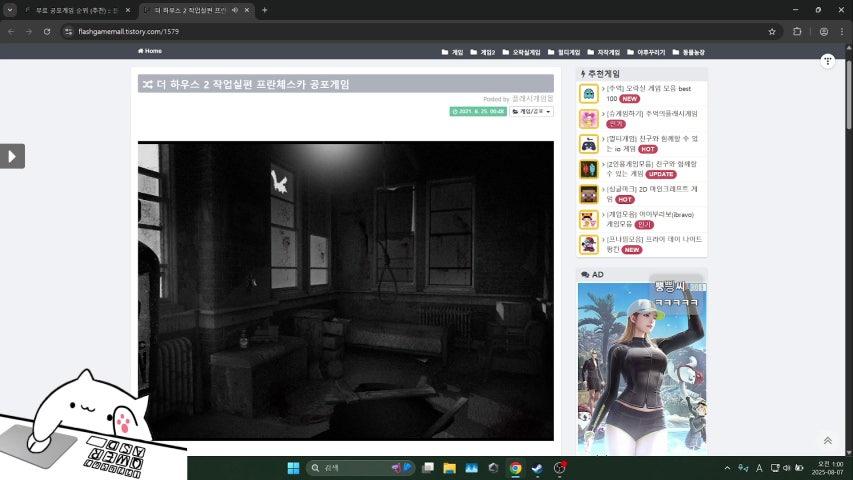Click the sidebar AD banner image

pyautogui.click(x=642, y=368)
